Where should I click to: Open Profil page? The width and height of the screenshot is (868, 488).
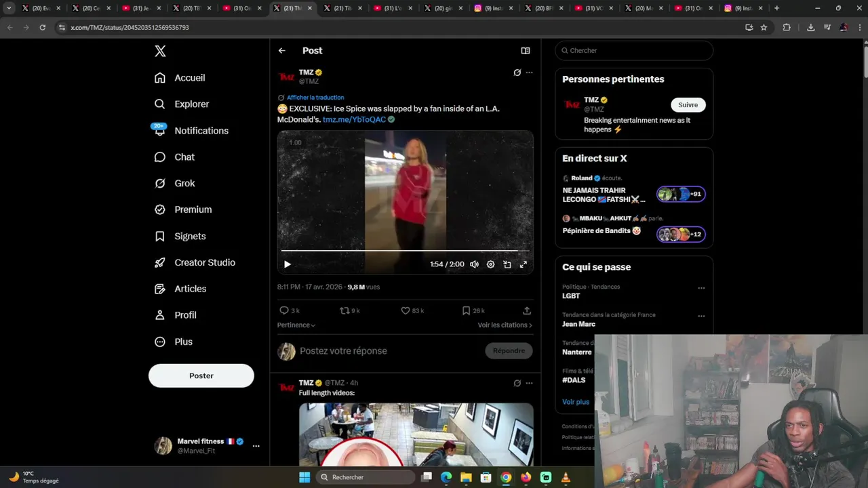175,315
